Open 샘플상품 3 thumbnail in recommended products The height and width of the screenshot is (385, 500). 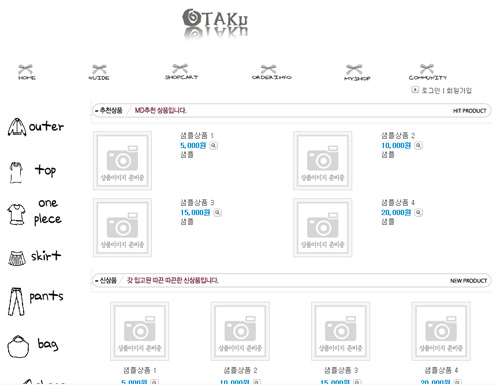pos(122,228)
